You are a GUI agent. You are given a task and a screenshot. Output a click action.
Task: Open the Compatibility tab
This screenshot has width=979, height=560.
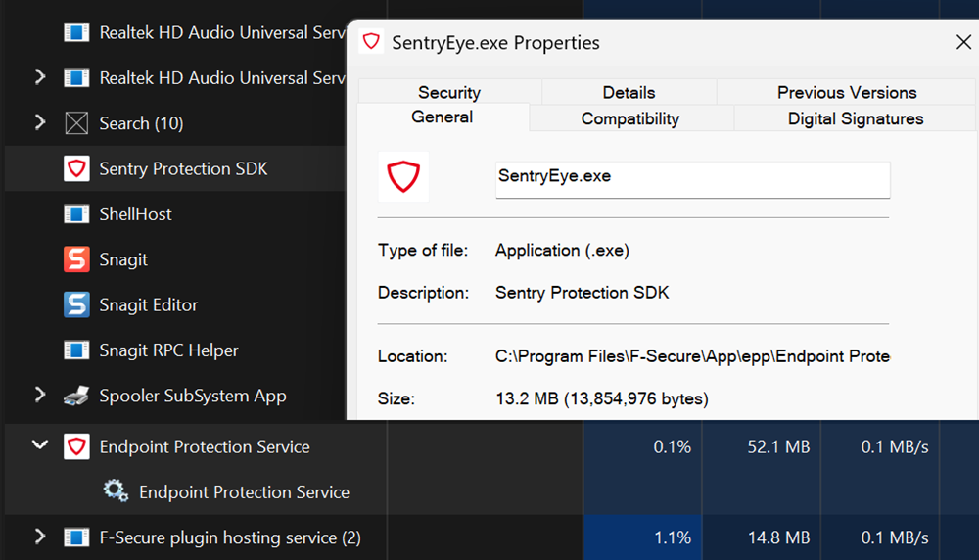click(x=630, y=118)
